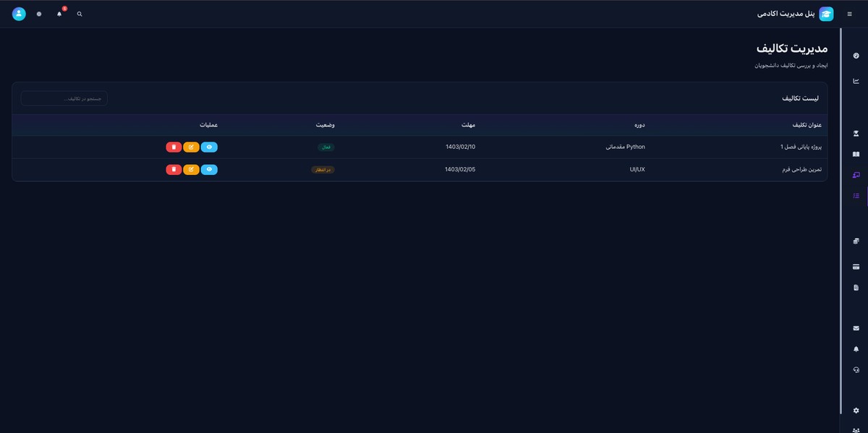Click the graduation cap academy logo

826,14
